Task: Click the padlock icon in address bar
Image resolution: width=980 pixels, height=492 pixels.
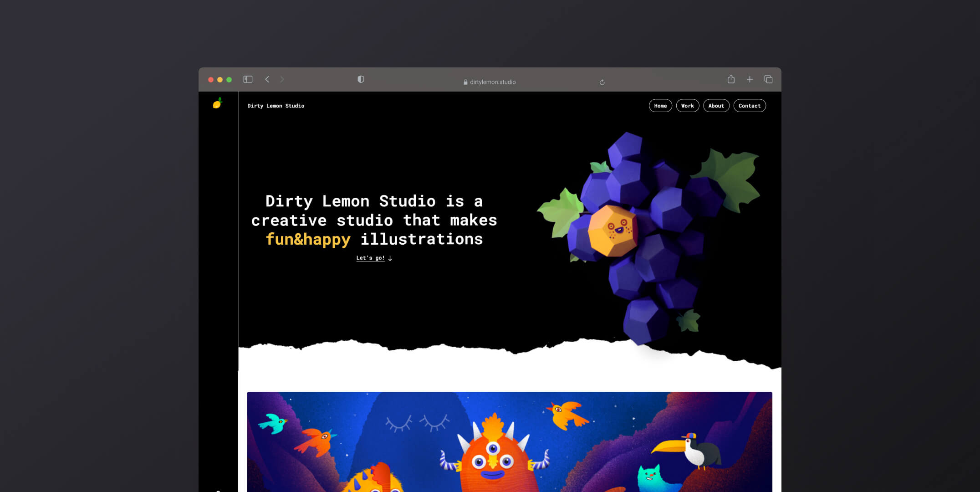Action: tap(465, 82)
